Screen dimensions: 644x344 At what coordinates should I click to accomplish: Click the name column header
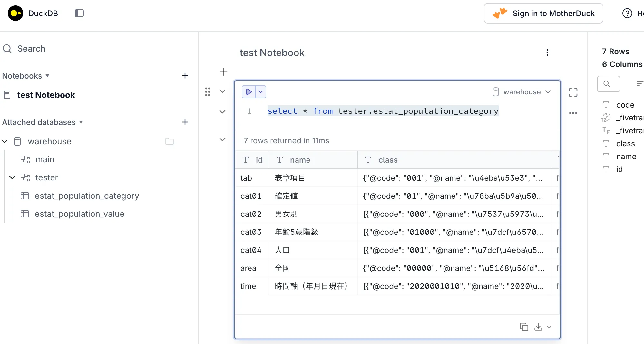tap(313, 160)
